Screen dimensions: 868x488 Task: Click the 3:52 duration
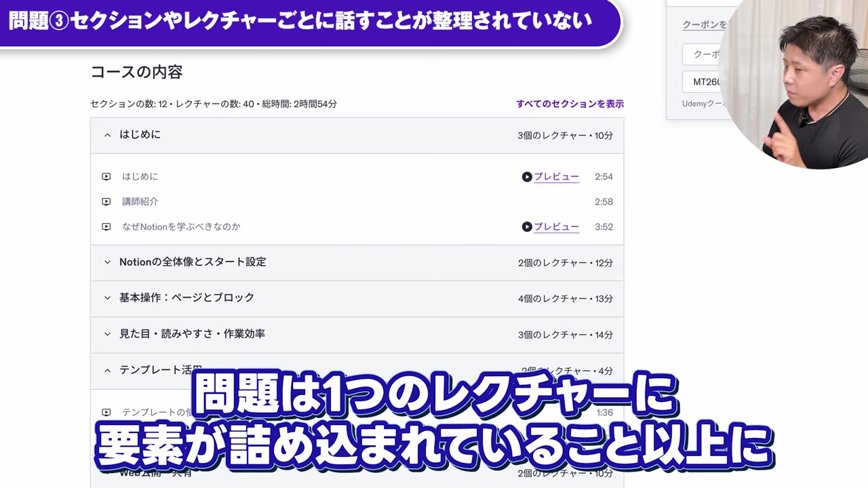coord(604,227)
